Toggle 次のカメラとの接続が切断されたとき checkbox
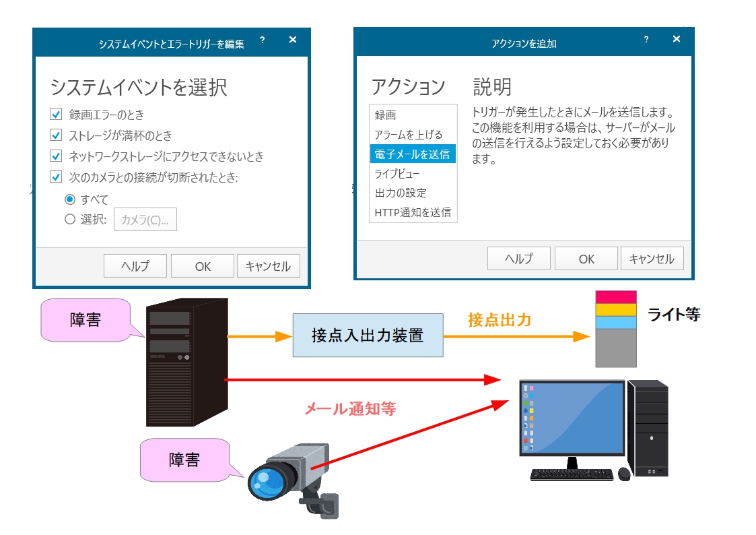756x535 pixels. (x=56, y=177)
